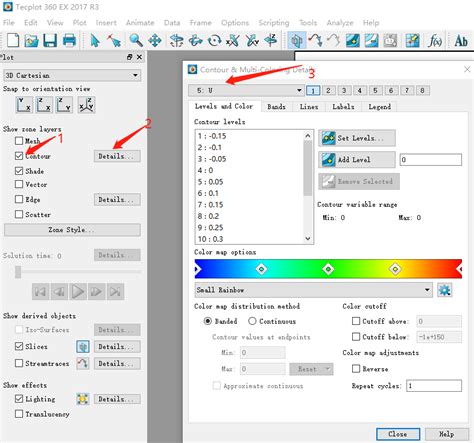Click the Set Levels button

pyautogui.click(x=357, y=138)
